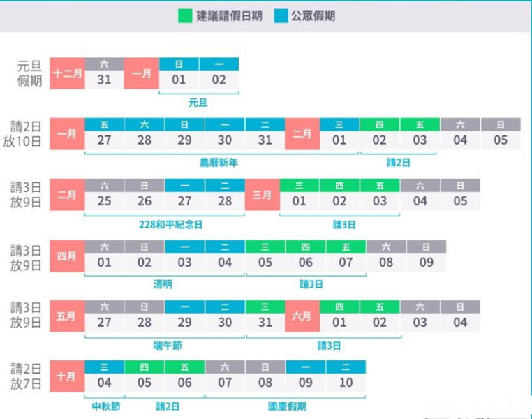
Task: Click the 國慶假期 holiday label
Action: (287, 406)
